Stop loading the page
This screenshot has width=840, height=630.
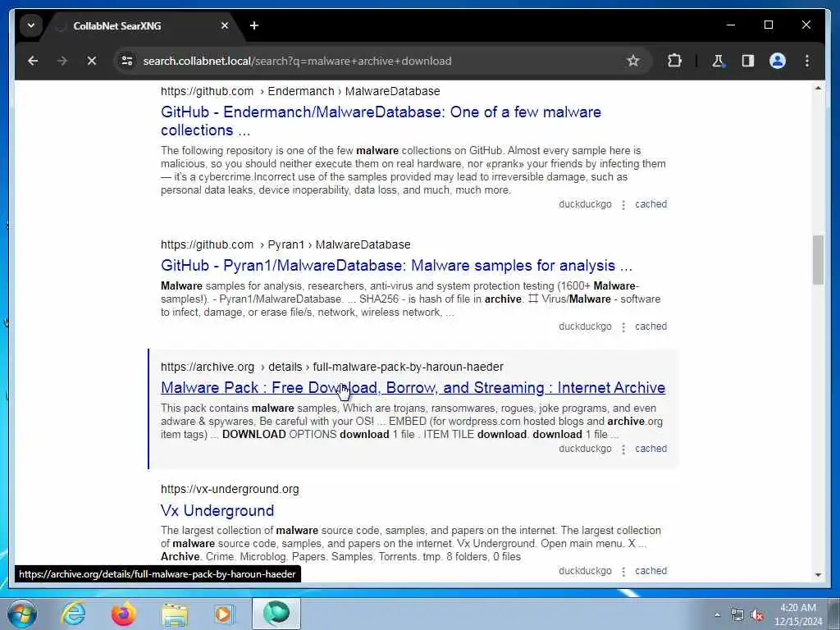pyautogui.click(x=92, y=61)
